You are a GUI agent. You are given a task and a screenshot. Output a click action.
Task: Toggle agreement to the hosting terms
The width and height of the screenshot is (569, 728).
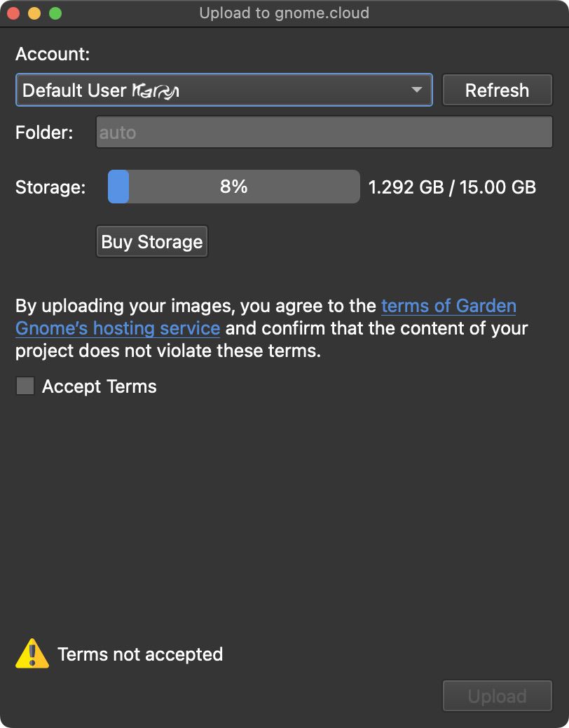[x=25, y=386]
